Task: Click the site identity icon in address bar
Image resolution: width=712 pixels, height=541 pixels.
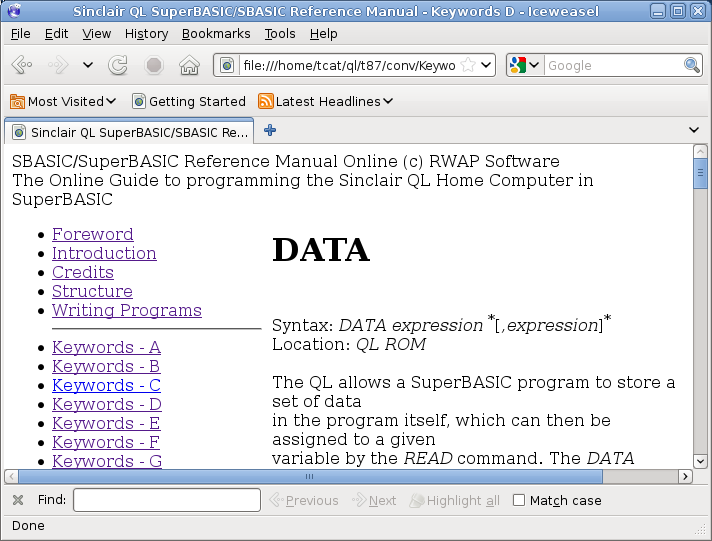Action: (x=227, y=65)
